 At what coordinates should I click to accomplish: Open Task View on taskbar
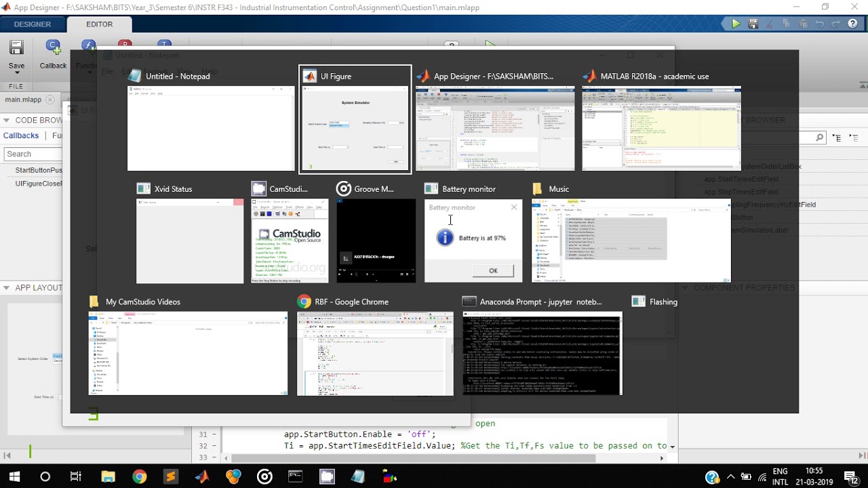point(76,476)
